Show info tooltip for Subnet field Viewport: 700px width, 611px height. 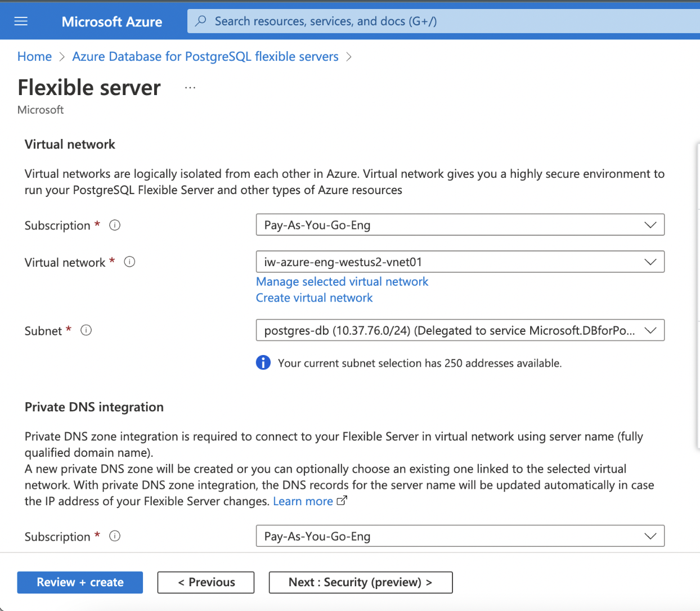pyautogui.click(x=86, y=330)
